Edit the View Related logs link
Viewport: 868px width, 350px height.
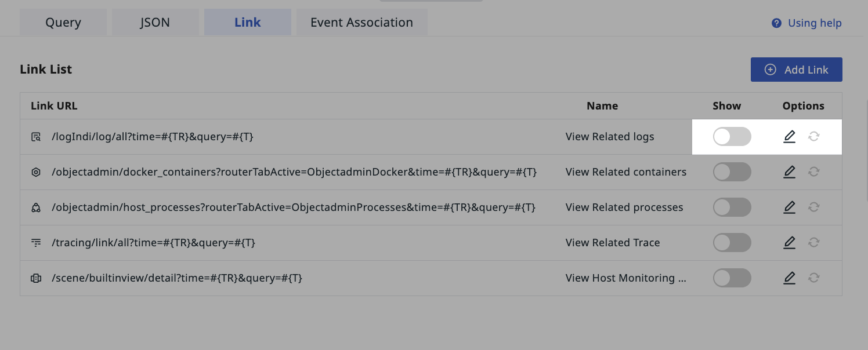pos(789,137)
